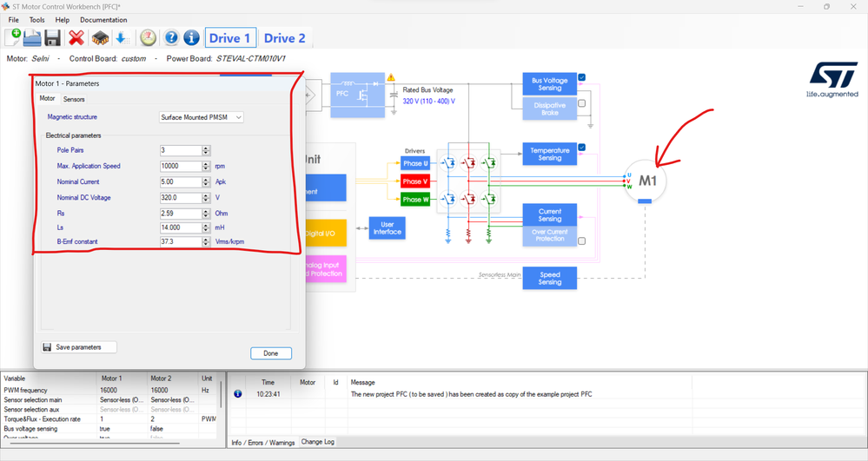The width and height of the screenshot is (868, 461).
Task: Click the horizontal scrollbar in variables table
Action: [x=94, y=443]
